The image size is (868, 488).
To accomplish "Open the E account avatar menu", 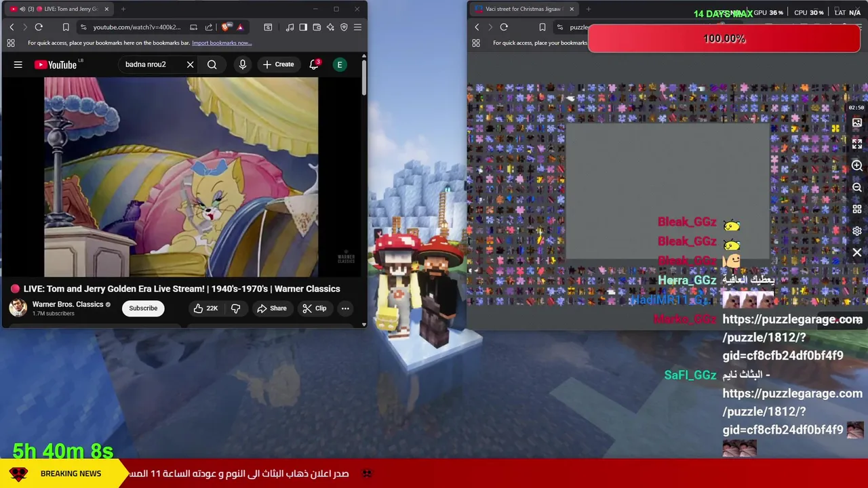I will click(340, 64).
